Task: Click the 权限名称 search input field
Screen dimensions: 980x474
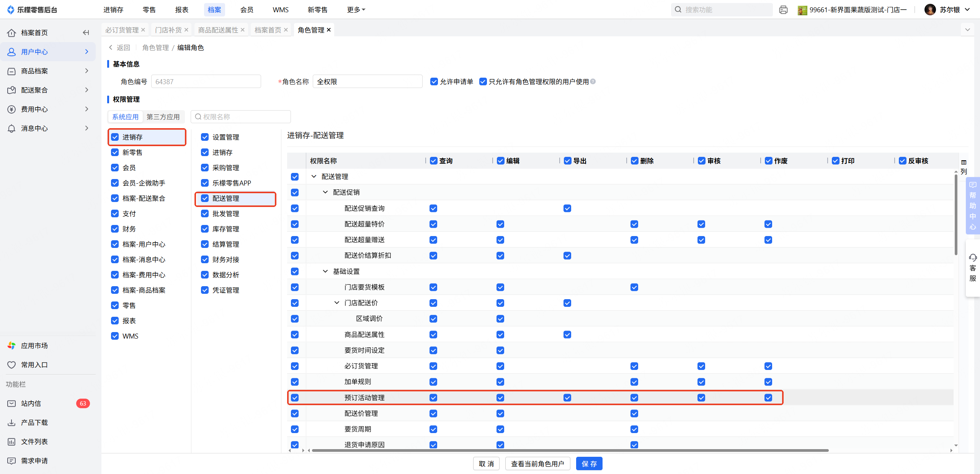Action: [245, 117]
